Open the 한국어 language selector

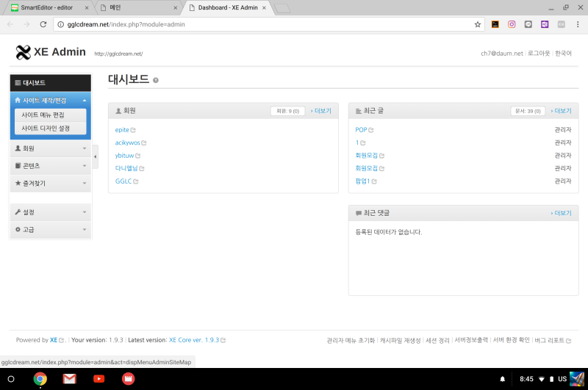point(563,53)
